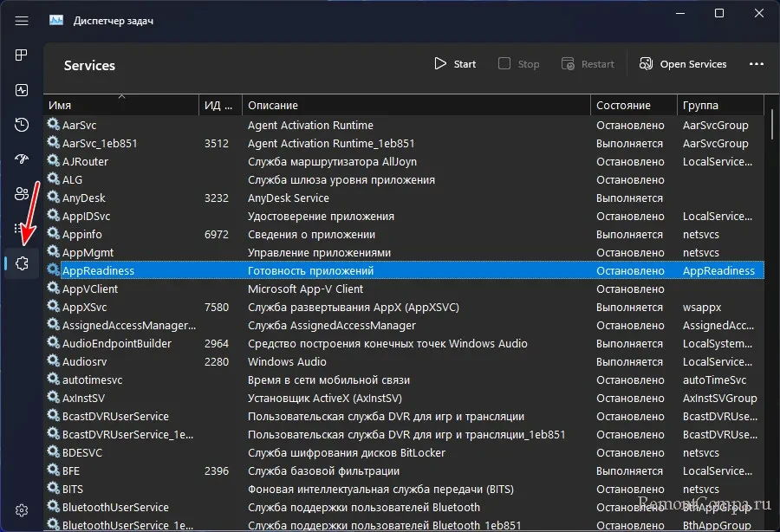Select the AssignedAccessManager service name
Viewport: 780px width, 532px height.
coord(129,326)
